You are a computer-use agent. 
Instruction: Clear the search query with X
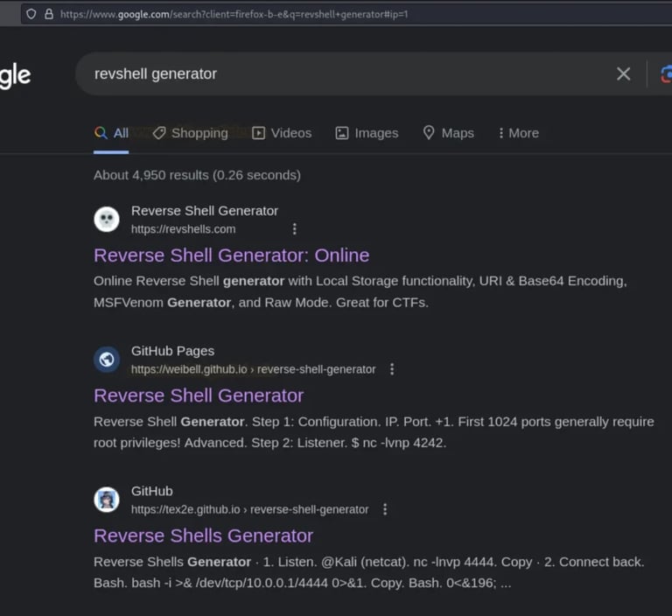623,73
